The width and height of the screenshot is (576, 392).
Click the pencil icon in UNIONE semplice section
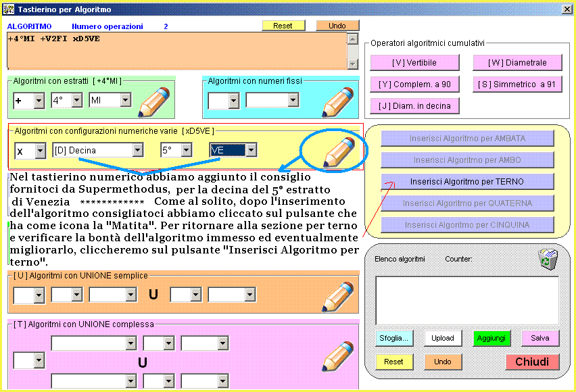click(x=337, y=297)
